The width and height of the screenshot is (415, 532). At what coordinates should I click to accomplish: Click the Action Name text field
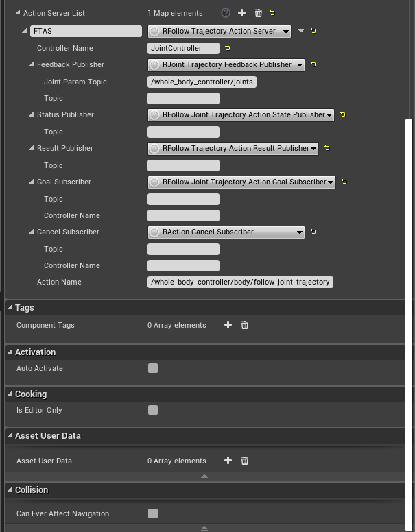240,282
